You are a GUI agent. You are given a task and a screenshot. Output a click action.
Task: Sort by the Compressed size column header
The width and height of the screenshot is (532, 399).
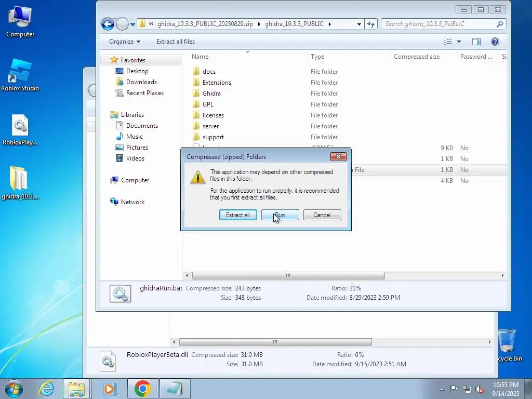(x=417, y=57)
